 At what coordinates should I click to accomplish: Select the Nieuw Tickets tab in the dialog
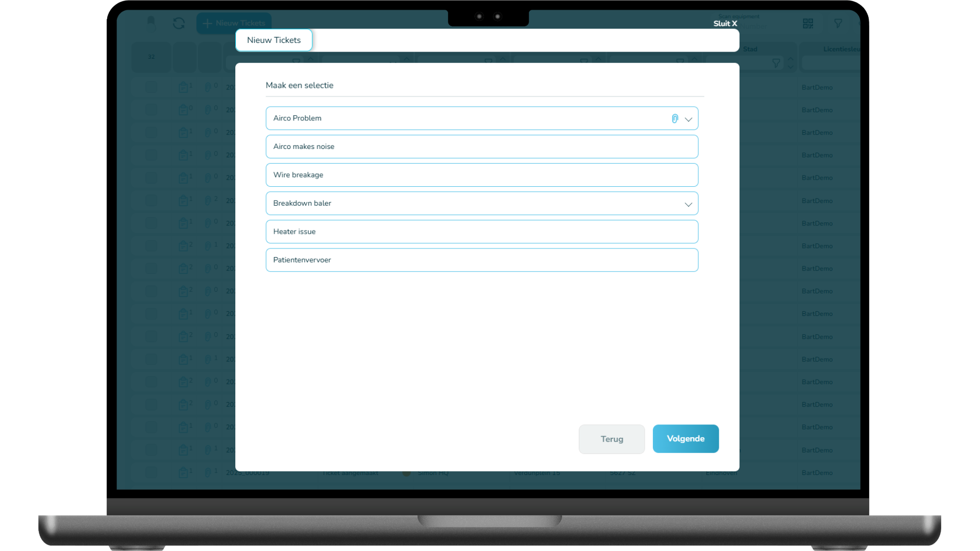coord(274,40)
